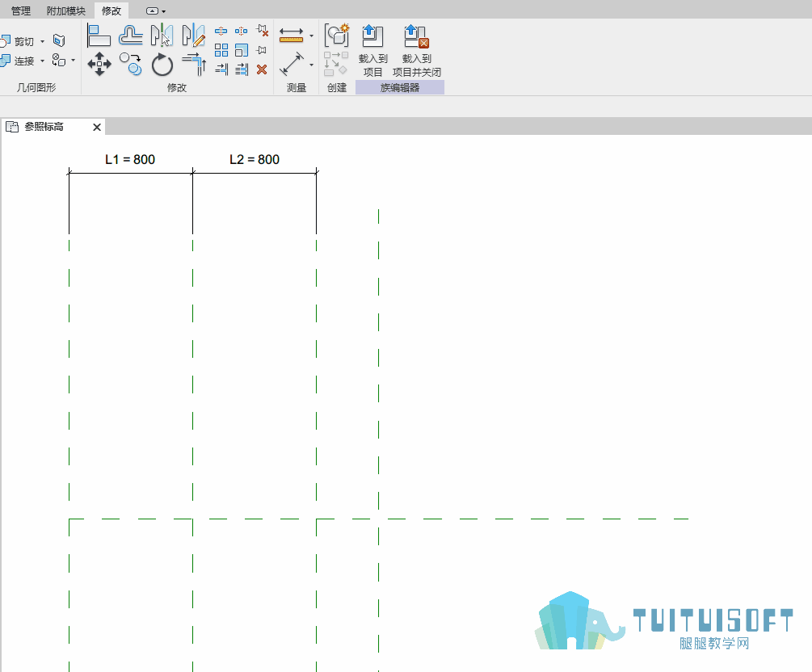Viewport: 812px width, 672px height.
Task: Click the red Delete icon
Action: (262, 69)
